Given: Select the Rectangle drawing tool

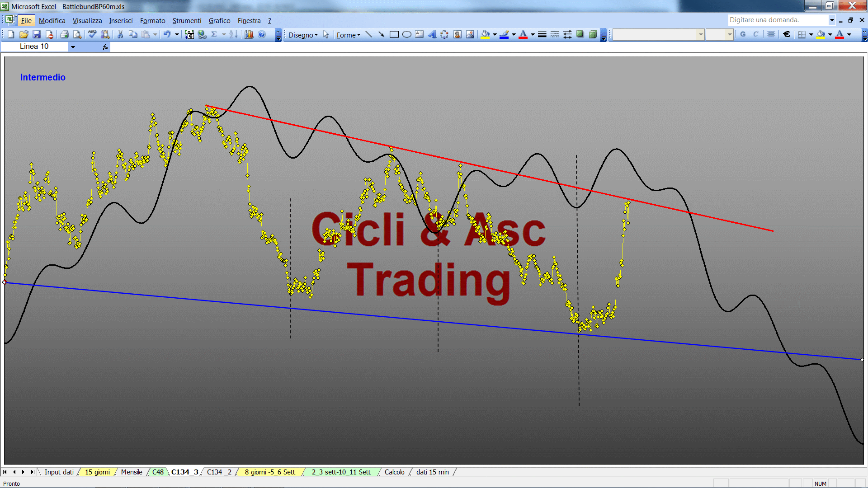Looking at the screenshot, I should (394, 34).
